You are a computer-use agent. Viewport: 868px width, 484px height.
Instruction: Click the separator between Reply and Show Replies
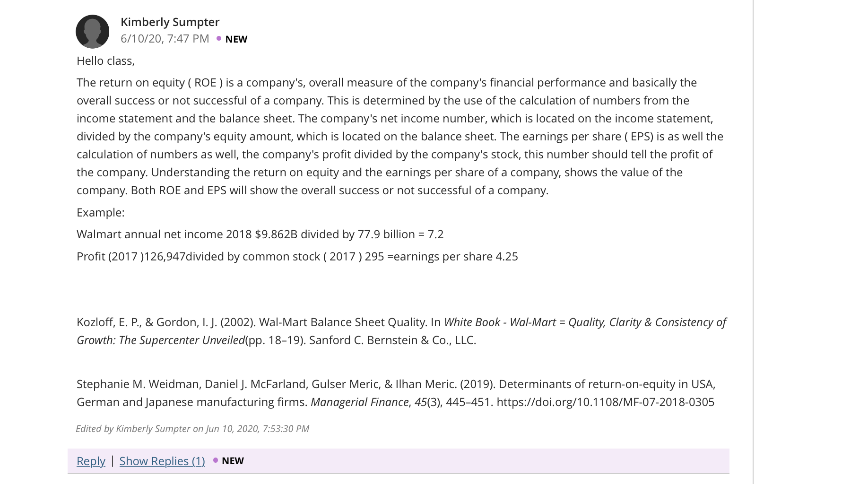click(113, 460)
